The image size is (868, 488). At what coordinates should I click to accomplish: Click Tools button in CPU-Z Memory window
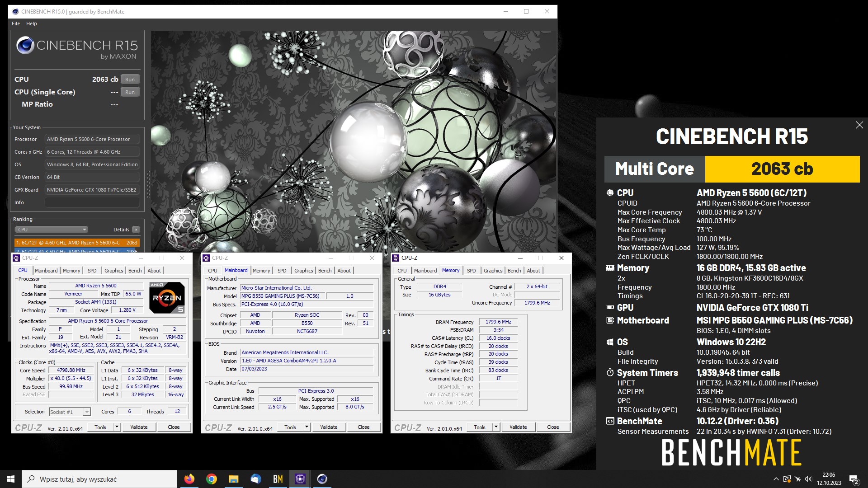coord(480,427)
